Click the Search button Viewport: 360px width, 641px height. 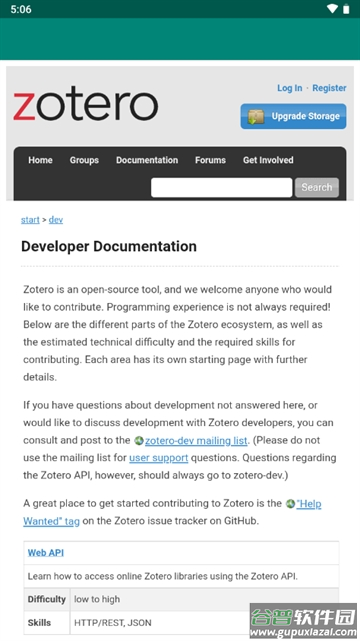click(x=317, y=187)
